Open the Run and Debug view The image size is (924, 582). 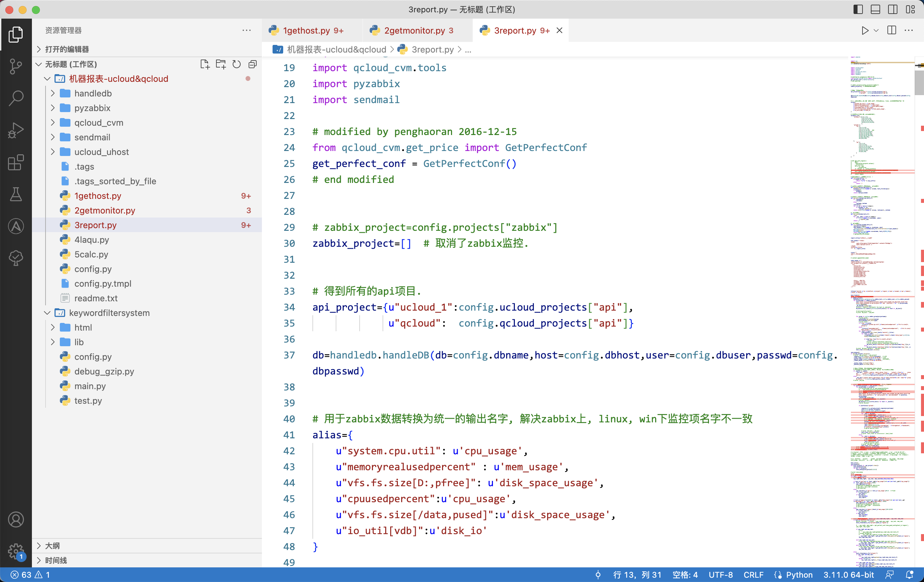click(x=16, y=130)
